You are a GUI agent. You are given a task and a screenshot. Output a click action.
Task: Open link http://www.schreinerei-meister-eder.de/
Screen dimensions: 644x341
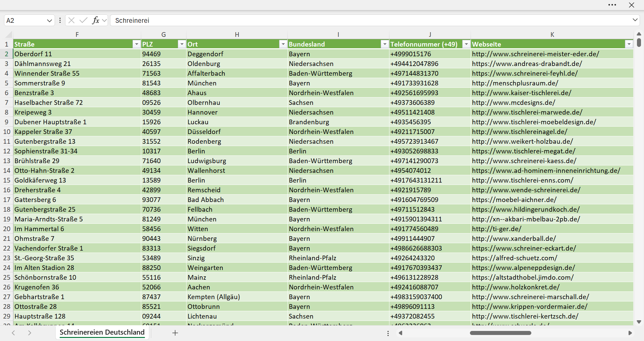tap(535, 54)
